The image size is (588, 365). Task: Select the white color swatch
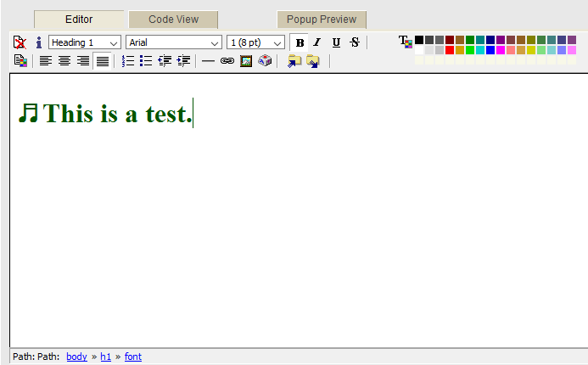(419, 50)
